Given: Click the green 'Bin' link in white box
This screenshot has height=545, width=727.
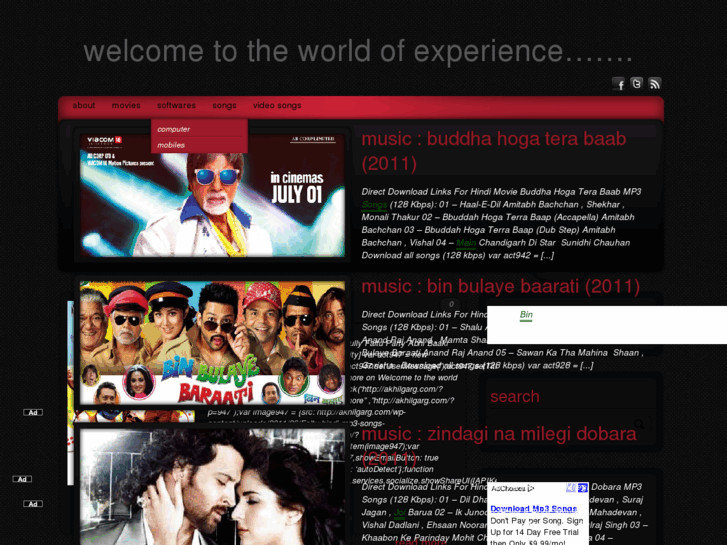Looking at the screenshot, I should (x=526, y=315).
